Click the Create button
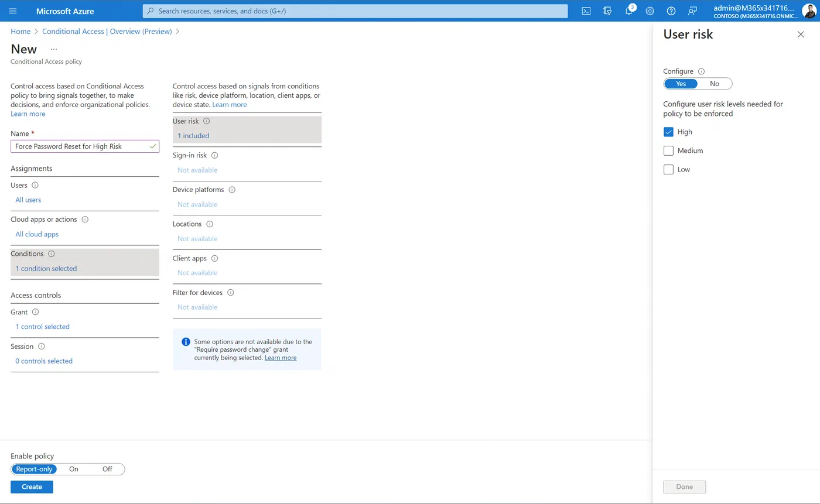Screen dimensions: 820x504 click(x=32, y=487)
